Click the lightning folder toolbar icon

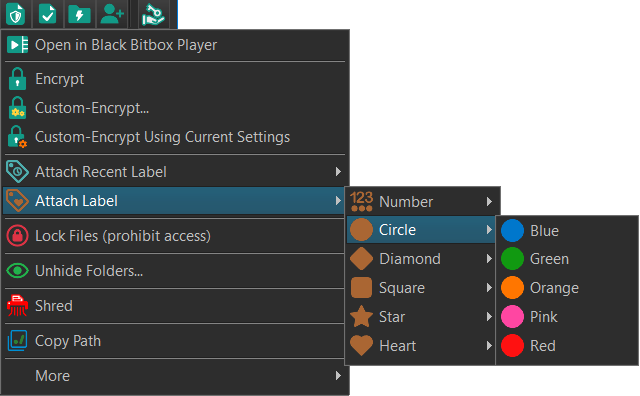pyautogui.click(x=79, y=15)
